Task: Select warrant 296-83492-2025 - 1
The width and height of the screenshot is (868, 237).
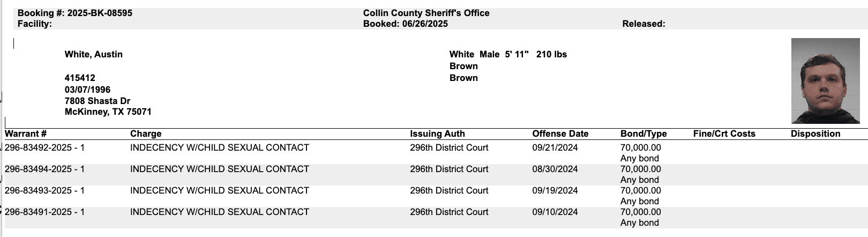Action: [44, 147]
